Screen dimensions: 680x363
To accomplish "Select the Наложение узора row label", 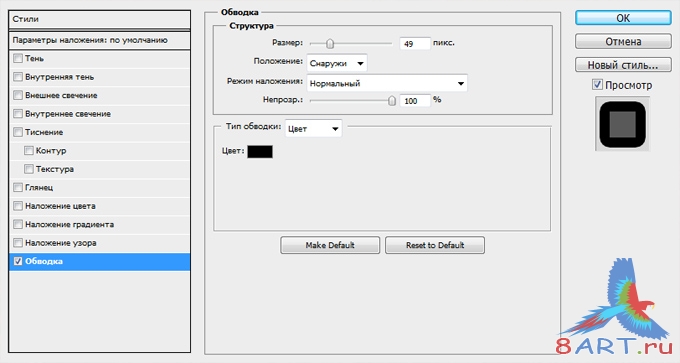I will click(61, 242).
